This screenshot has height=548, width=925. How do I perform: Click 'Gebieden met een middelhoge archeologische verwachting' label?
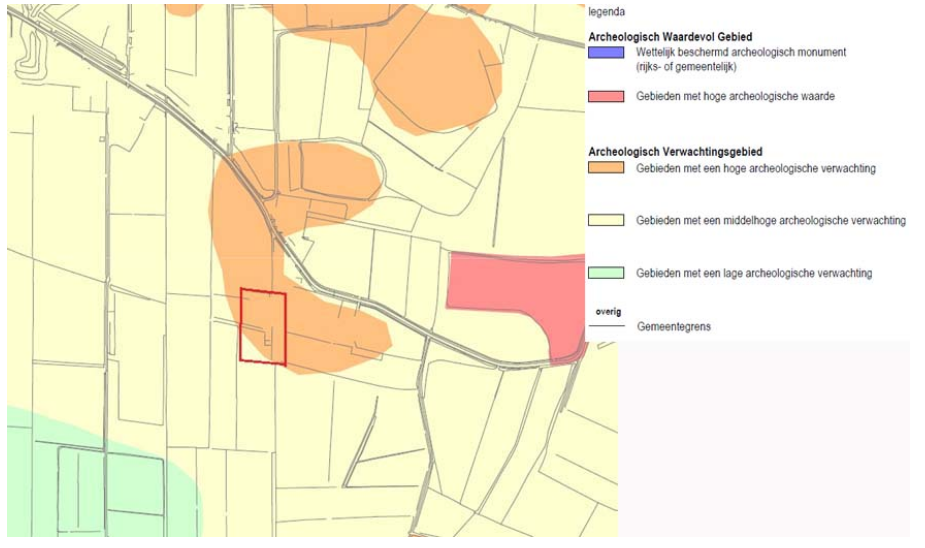point(771,221)
